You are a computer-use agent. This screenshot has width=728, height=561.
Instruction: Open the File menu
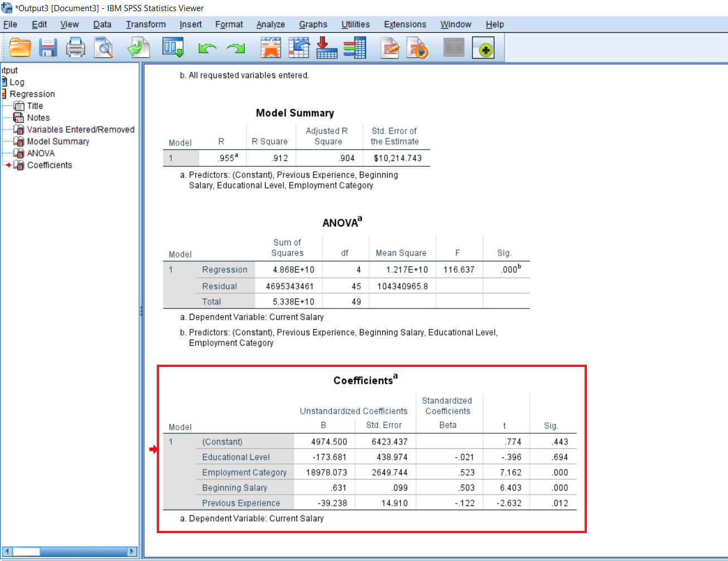point(10,25)
